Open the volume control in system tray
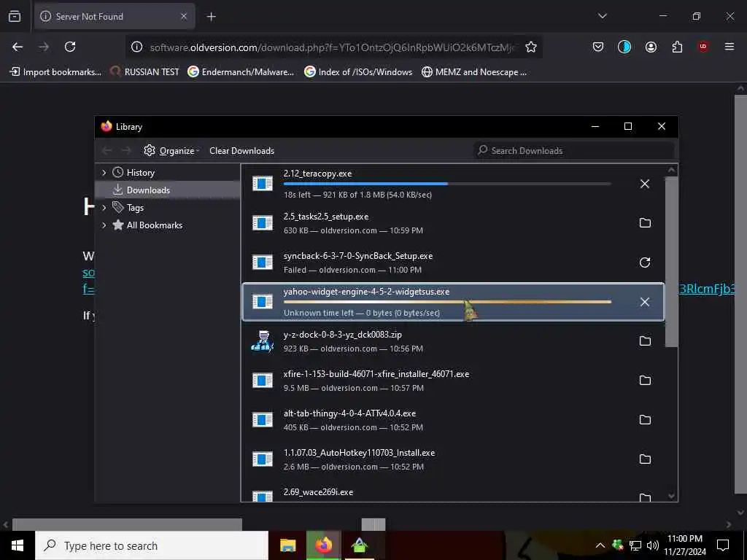This screenshot has height=560, width=747. tap(653, 545)
